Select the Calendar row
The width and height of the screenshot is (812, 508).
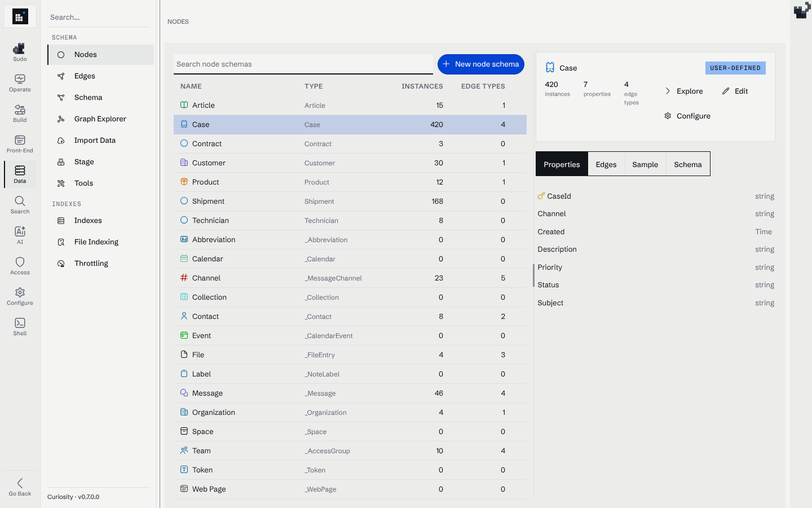(x=350, y=259)
